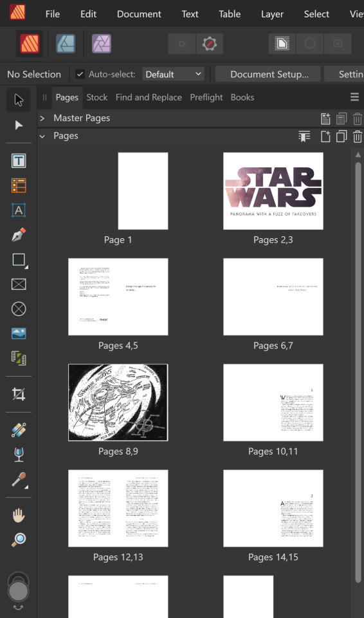Select the Pages 10,11 thumbnail

tap(273, 402)
